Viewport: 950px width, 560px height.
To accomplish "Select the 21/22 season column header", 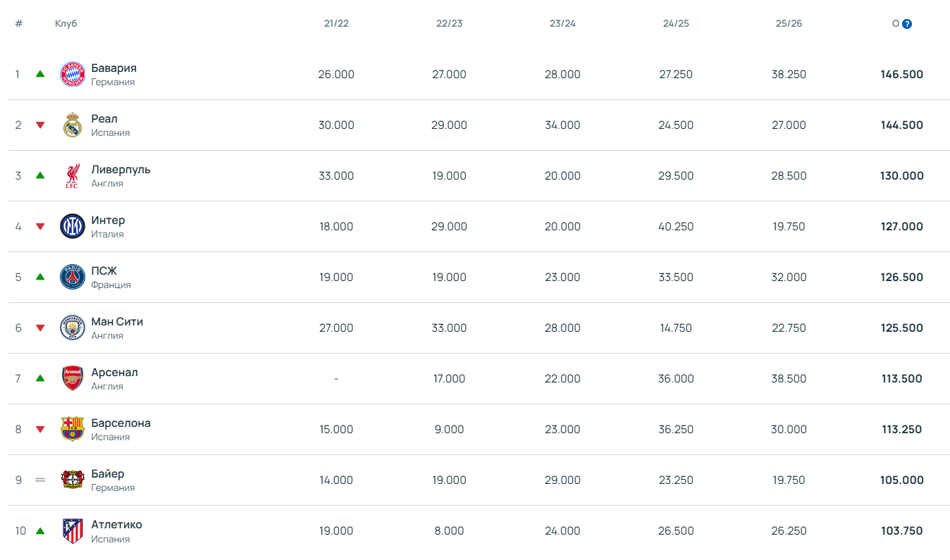I will coord(336,24).
